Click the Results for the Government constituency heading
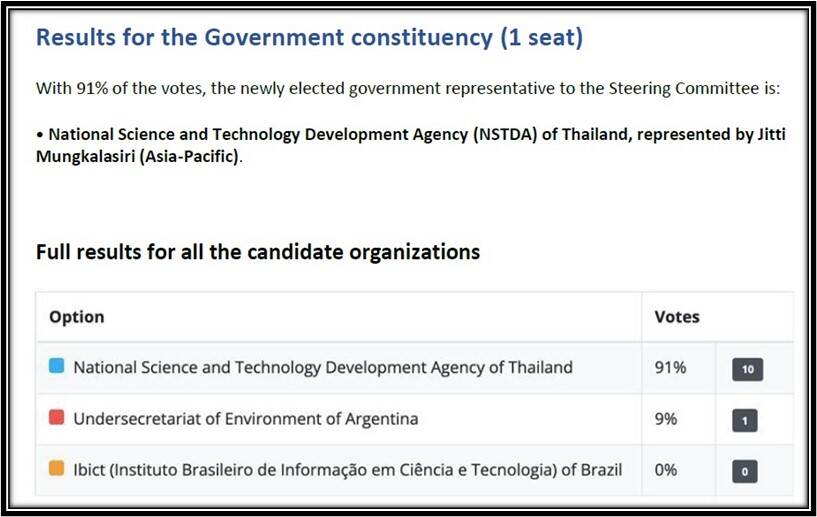The height and width of the screenshot is (517, 817). [x=309, y=39]
